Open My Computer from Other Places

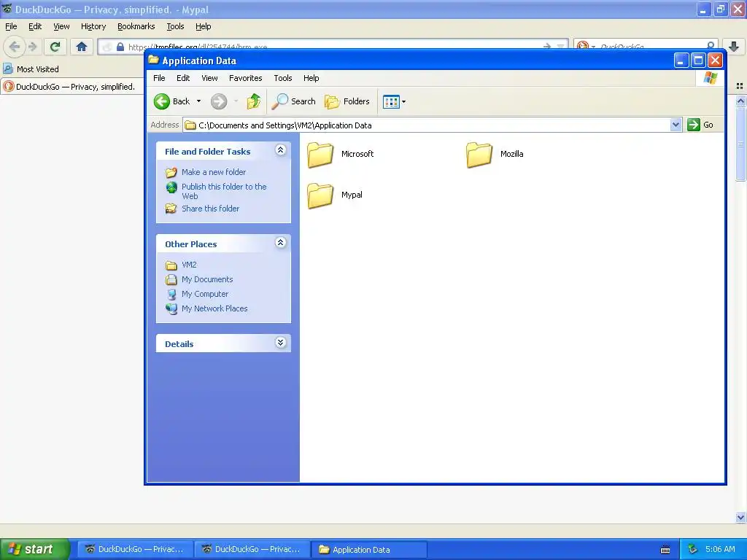point(205,295)
